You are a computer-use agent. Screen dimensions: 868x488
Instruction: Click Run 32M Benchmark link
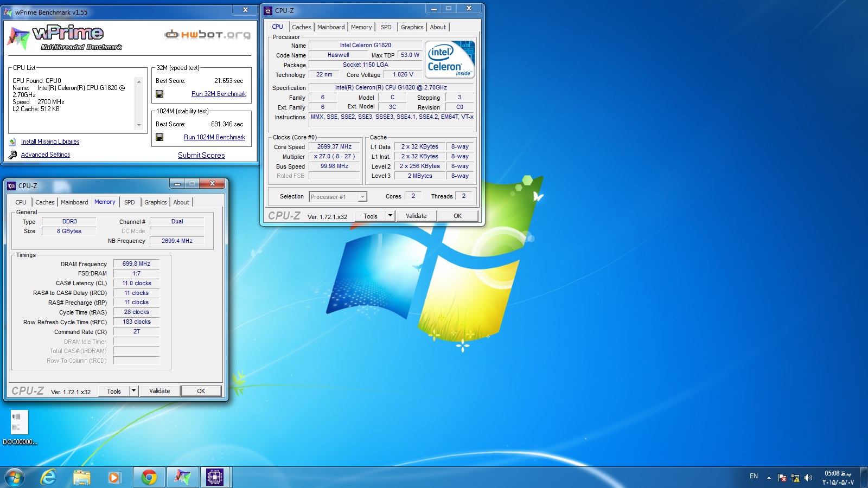click(x=219, y=94)
